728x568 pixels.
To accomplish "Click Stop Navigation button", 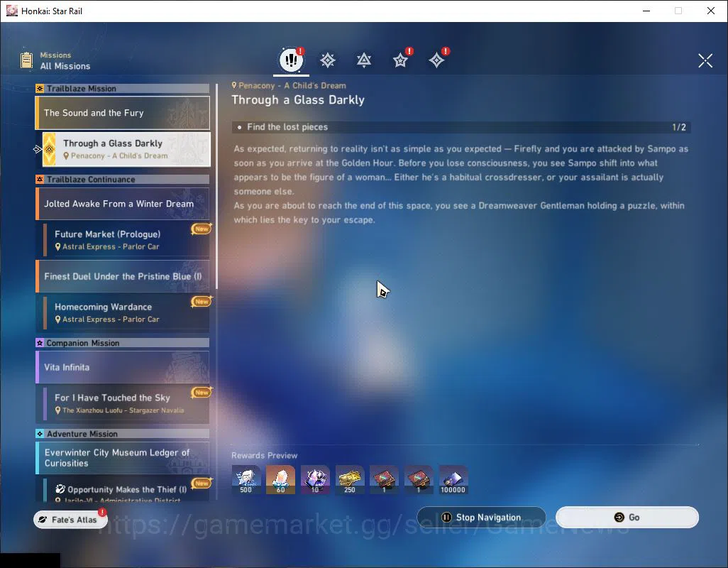I will click(x=481, y=518).
